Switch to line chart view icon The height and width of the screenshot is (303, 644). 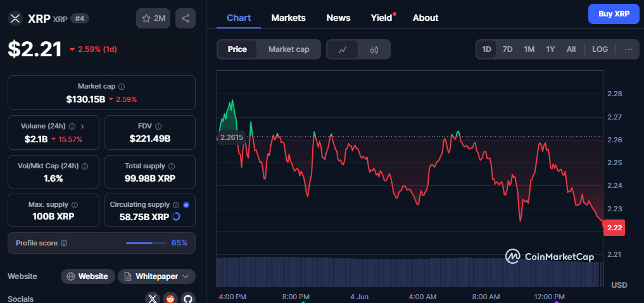pyautogui.click(x=343, y=49)
